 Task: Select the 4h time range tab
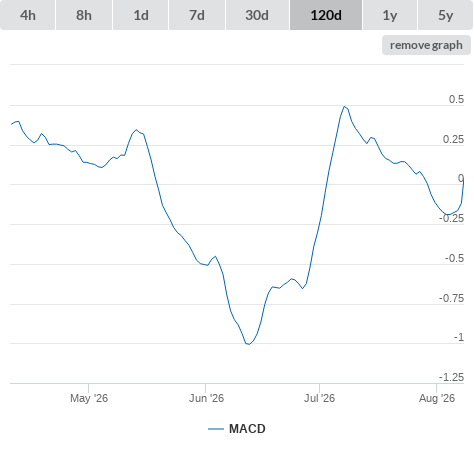pos(28,15)
